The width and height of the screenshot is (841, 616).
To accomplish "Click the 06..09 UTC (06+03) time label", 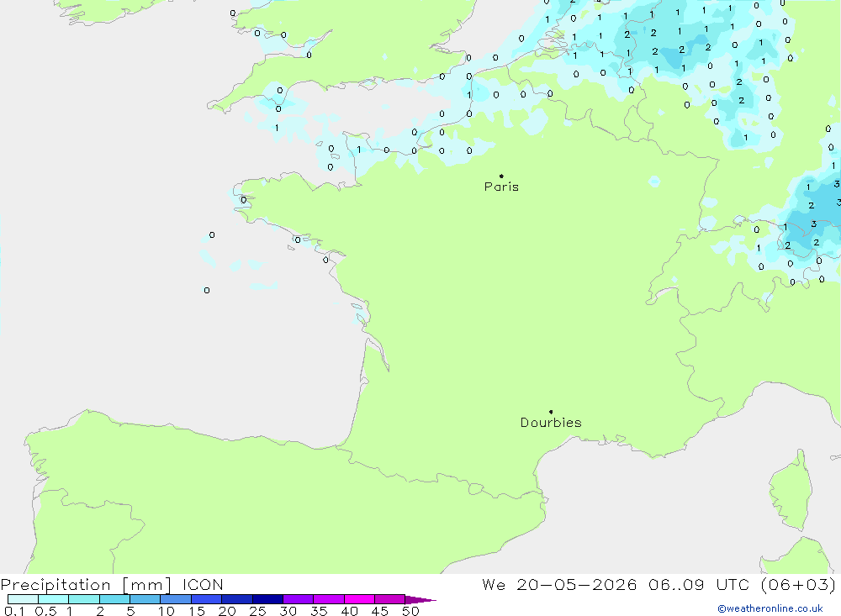I will [742, 585].
